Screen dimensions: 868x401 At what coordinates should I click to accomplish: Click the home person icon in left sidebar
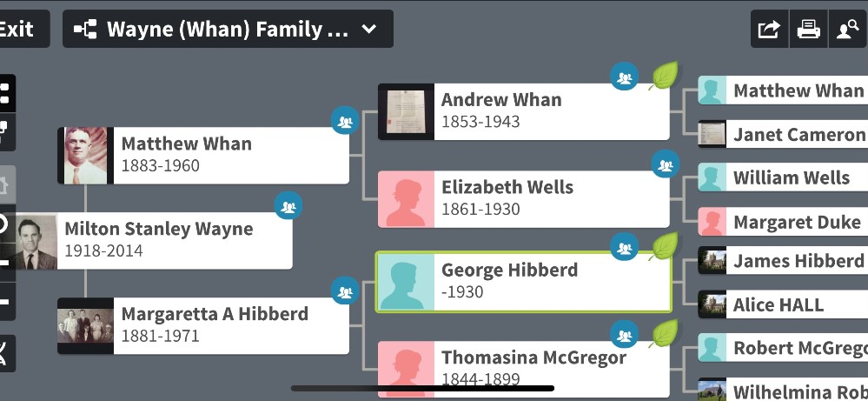point(3,184)
